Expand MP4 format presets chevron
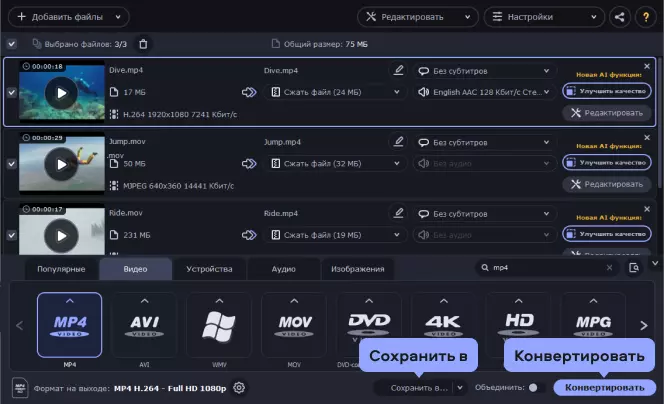The image size is (664, 404). pos(70,301)
